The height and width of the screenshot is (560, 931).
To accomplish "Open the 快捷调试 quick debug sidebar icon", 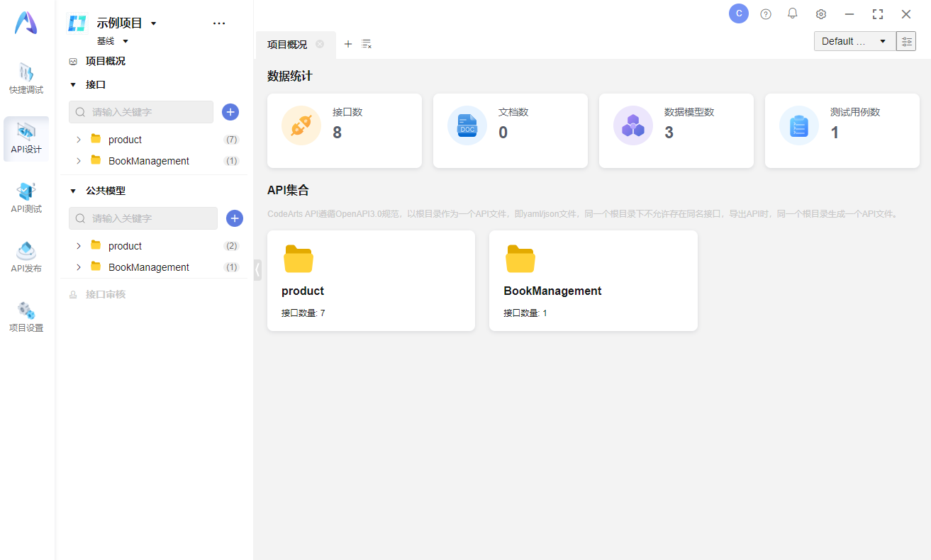I will [x=26, y=79].
